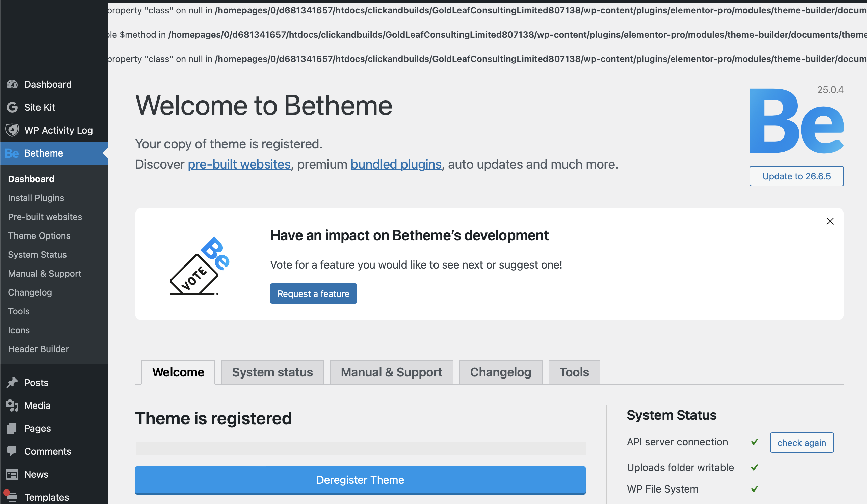Click the Templates icon in sidebar

click(11, 497)
